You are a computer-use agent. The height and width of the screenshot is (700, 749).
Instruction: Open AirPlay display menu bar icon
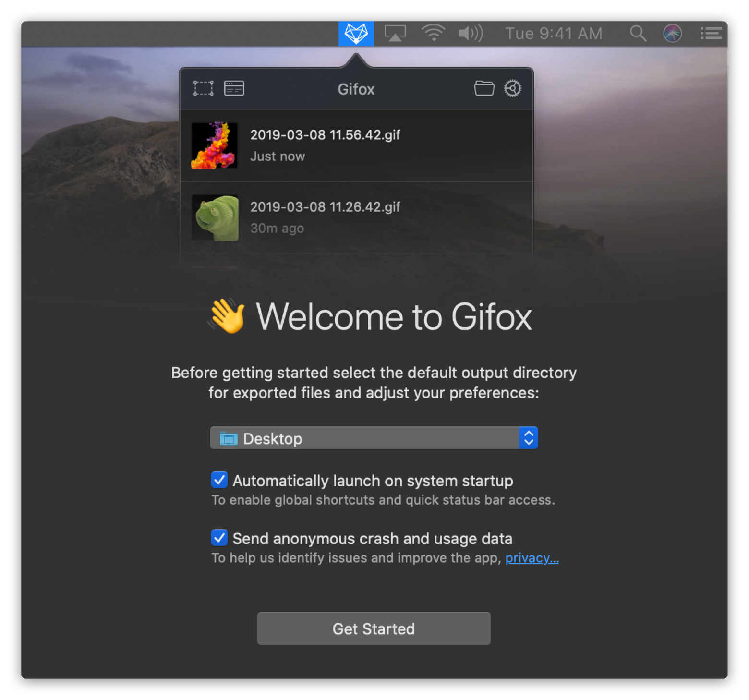(395, 34)
